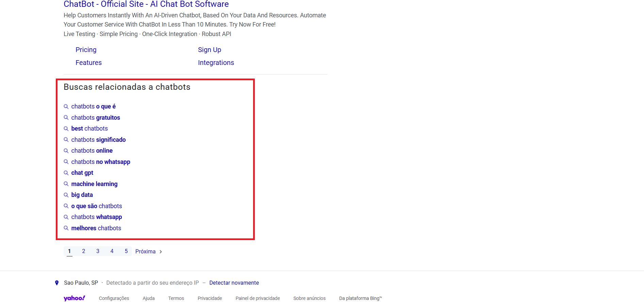The image size is (644, 302).
Task: Go to results page 4
Action: click(x=112, y=251)
